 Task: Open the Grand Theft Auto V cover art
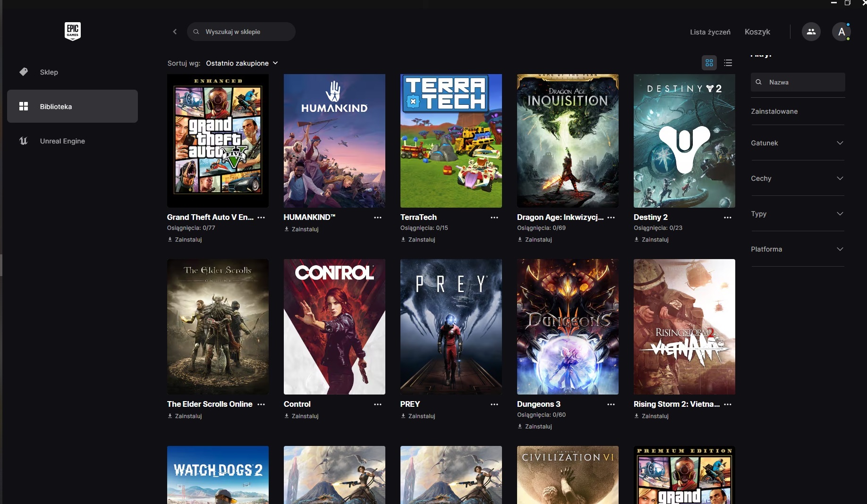coord(218,141)
